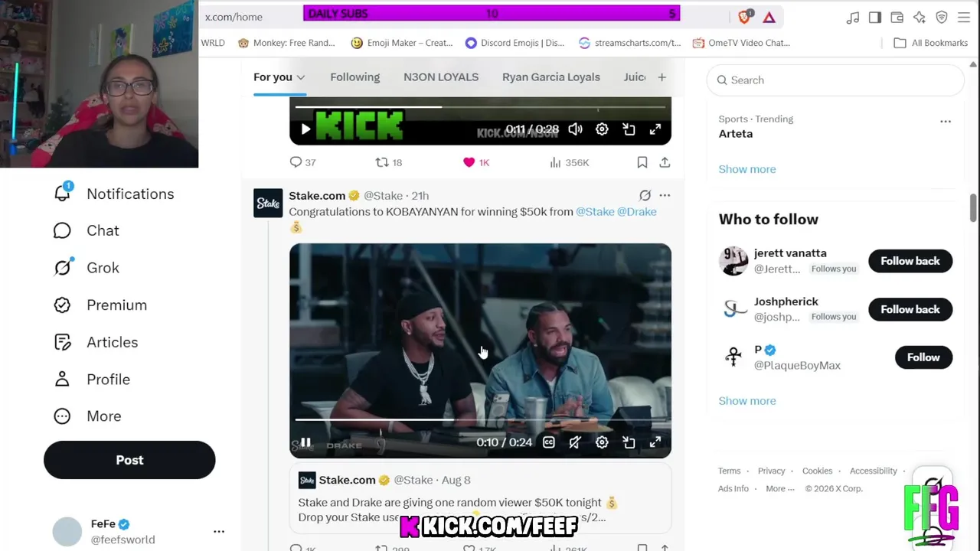Open the Privacy footer link
The image size is (980, 551).
click(771, 471)
